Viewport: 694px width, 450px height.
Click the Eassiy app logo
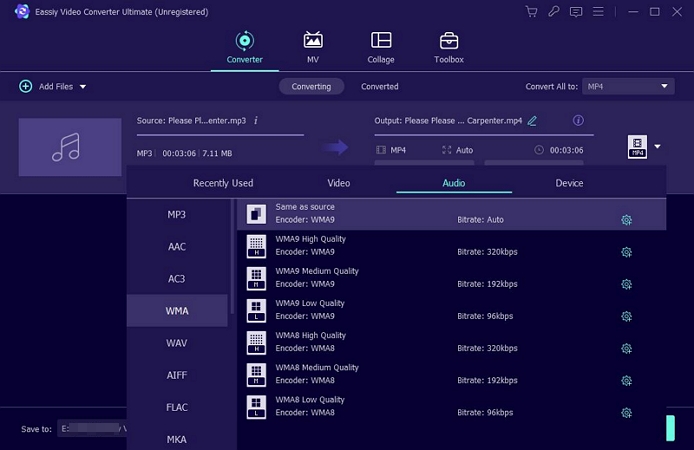[22, 12]
